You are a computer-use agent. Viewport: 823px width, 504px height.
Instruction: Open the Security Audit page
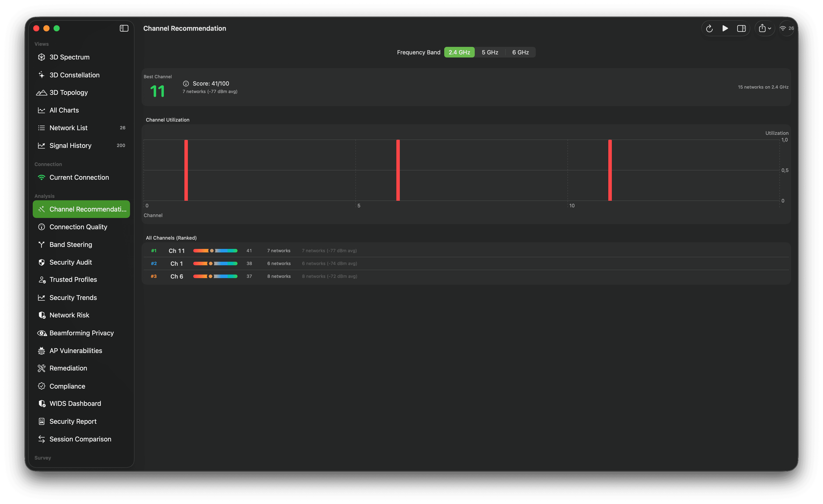coord(81,262)
